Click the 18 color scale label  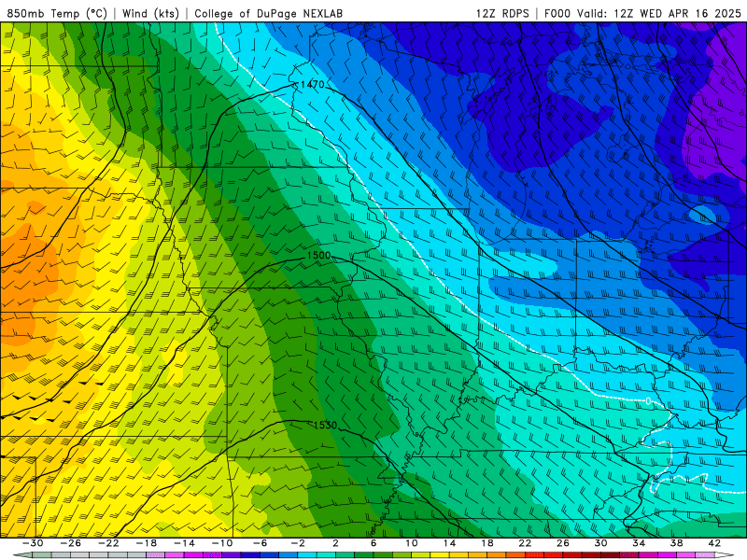pos(486,543)
